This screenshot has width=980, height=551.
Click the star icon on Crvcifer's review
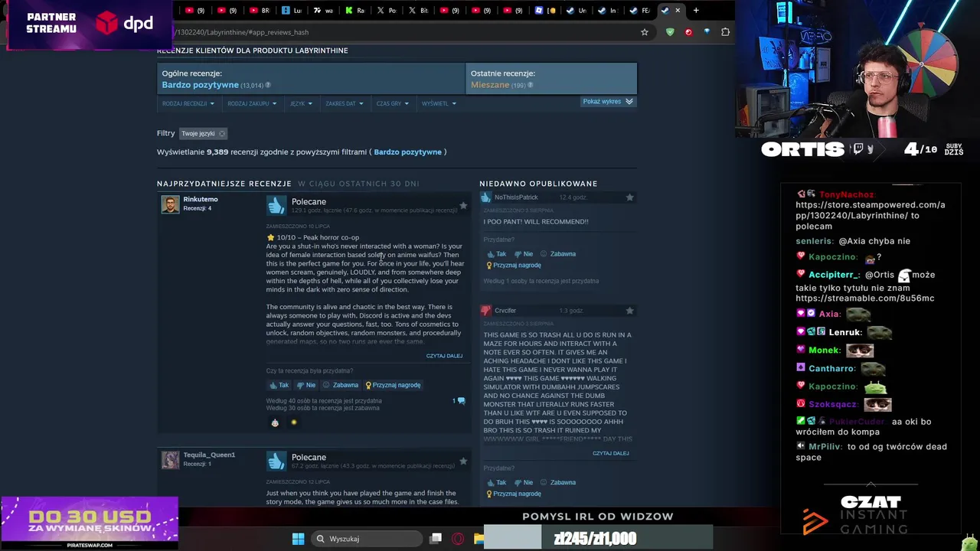coord(629,311)
